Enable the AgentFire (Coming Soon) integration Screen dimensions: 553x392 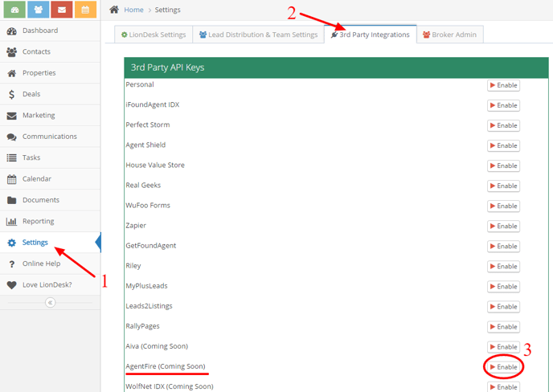click(x=503, y=367)
